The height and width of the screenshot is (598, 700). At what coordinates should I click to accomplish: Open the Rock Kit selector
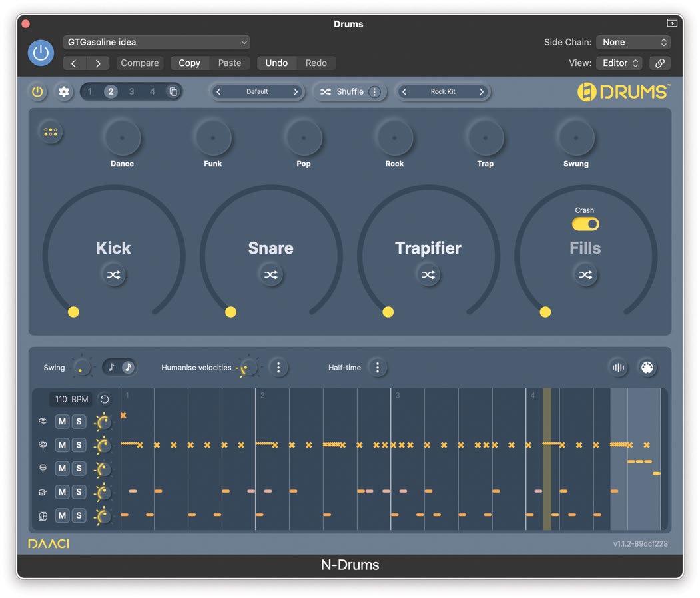click(x=443, y=91)
